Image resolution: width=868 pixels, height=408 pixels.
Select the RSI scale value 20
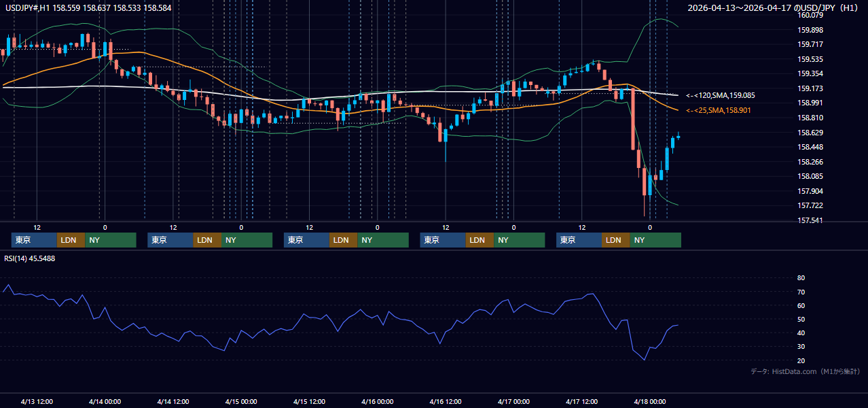(801, 360)
